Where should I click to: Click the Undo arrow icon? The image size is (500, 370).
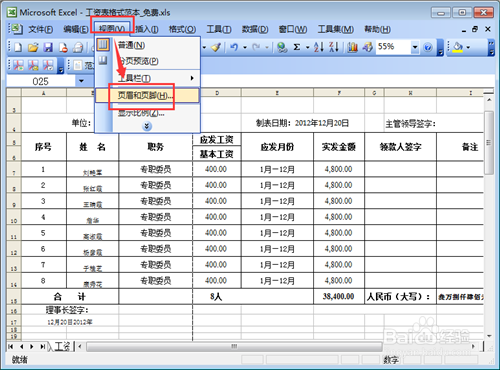pyautogui.click(x=234, y=47)
